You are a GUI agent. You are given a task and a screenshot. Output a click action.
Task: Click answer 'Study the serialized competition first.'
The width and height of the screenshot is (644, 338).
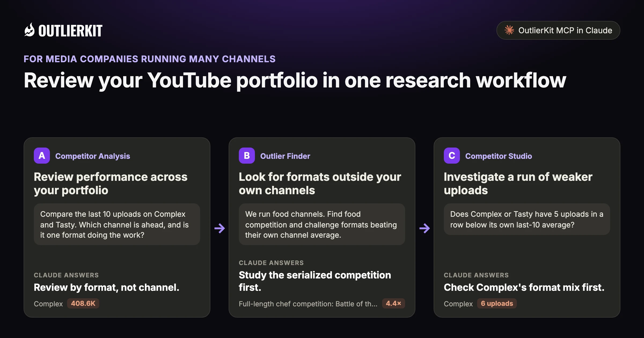pos(315,281)
